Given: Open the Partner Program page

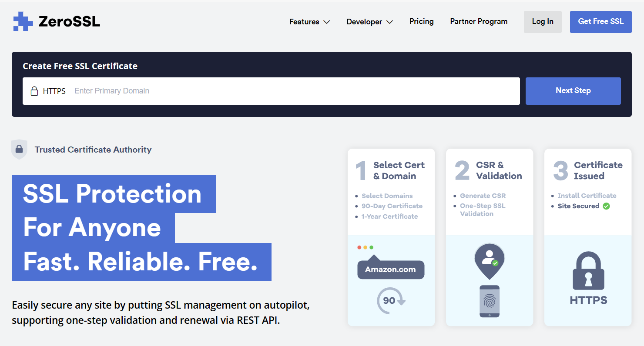Looking at the screenshot, I should tap(479, 21).
